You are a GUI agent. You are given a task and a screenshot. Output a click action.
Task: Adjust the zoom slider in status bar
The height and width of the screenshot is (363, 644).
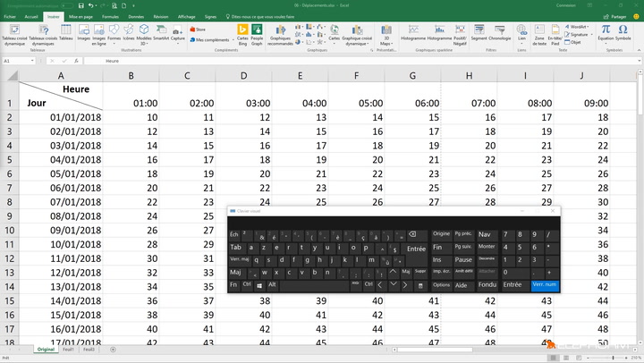pos(614,358)
